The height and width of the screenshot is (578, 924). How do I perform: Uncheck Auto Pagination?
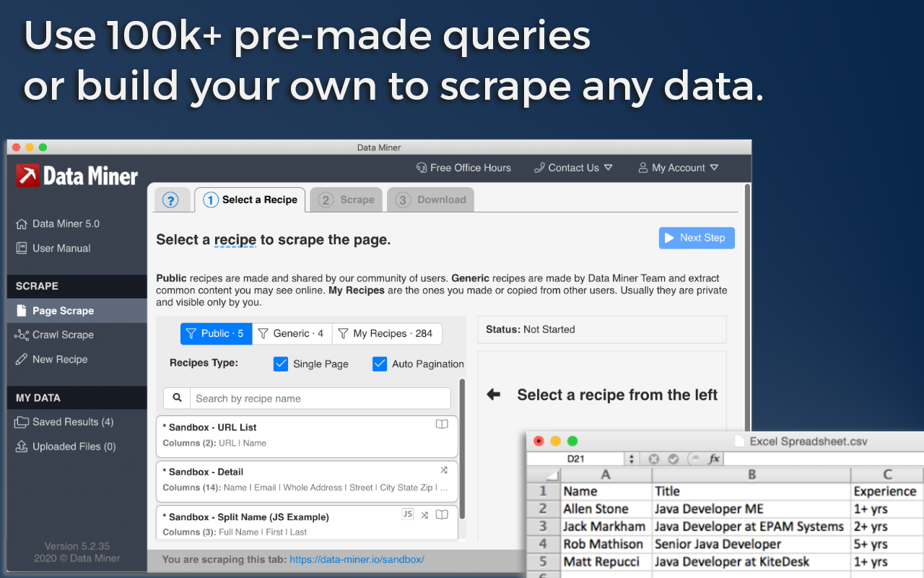pyautogui.click(x=380, y=363)
